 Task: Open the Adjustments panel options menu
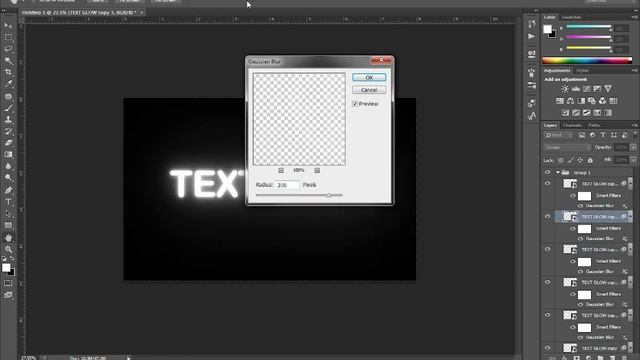click(635, 71)
